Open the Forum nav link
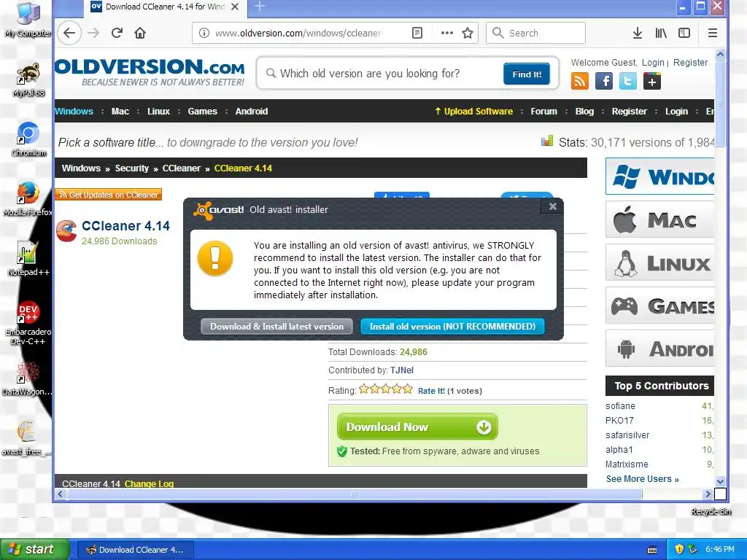This screenshot has width=747, height=560. [x=543, y=112]
